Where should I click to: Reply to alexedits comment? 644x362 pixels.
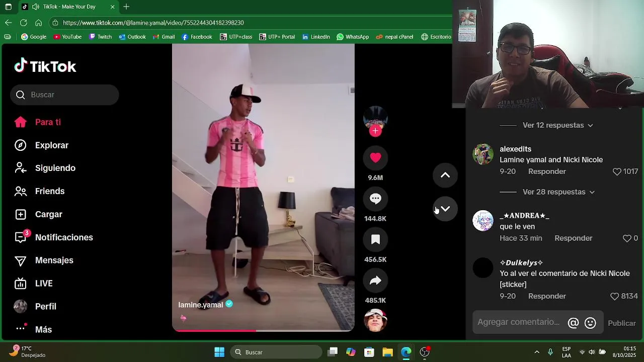(547, 171)
